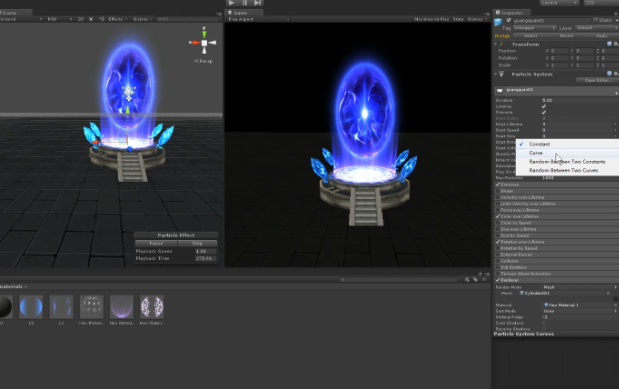Viewport: 619px width, 389px height.
Task: Click the Open Editor button
Action: [598, 81]
